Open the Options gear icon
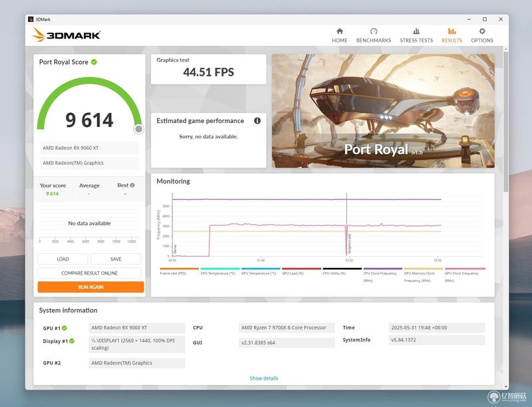 pos(482,31)
